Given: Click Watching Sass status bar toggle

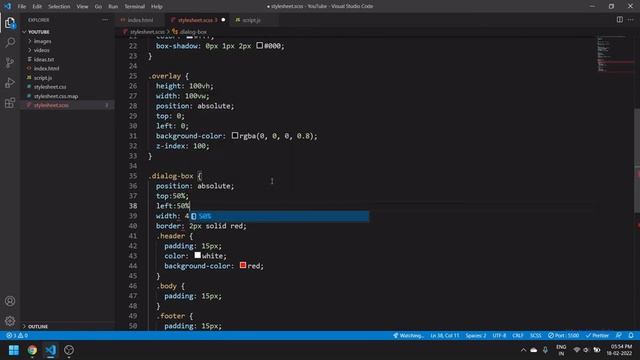Looking at the screenshot, I should [x=408, y=336].
